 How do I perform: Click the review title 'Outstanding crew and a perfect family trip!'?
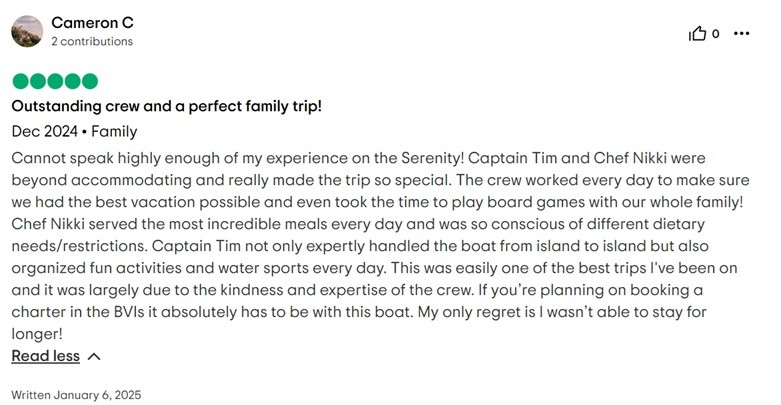[x=166, y=106]
